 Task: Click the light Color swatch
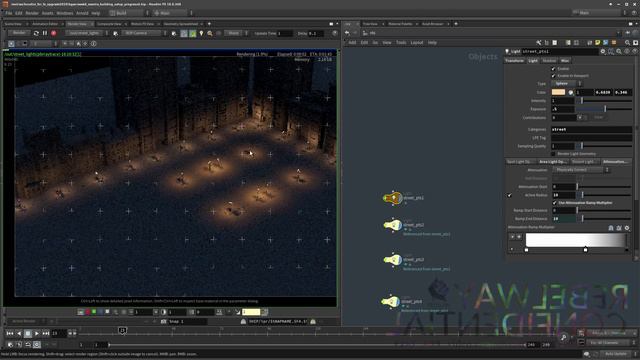(558, 92)
